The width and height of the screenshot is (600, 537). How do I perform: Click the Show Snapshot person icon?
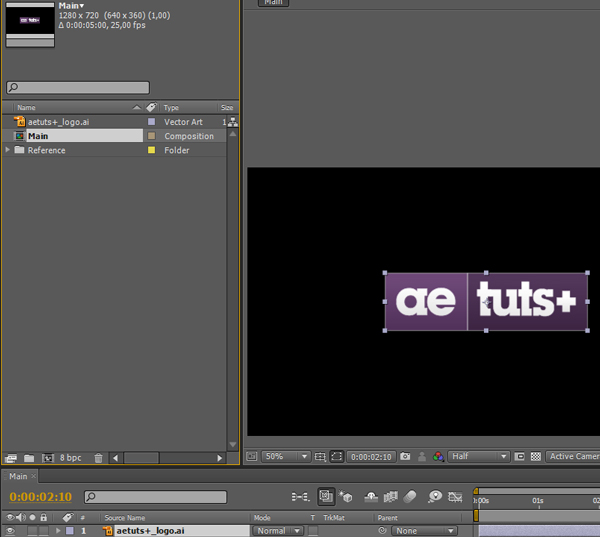click(x=422, y=456)
